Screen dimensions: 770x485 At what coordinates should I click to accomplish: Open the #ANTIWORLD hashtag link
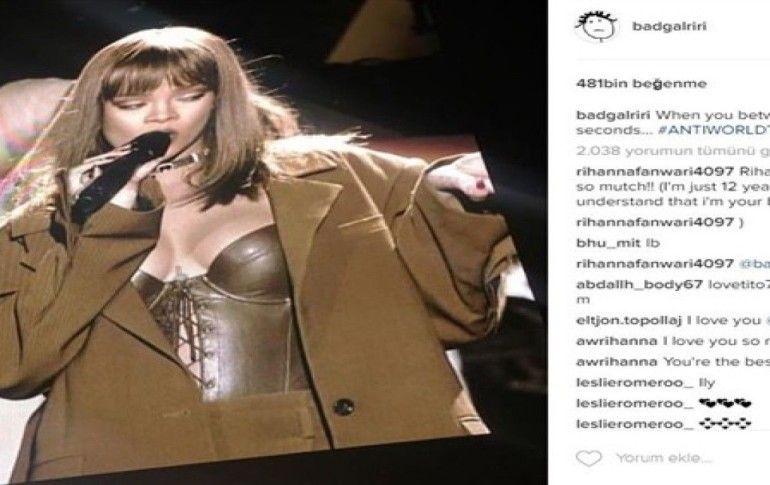point(714,131)
